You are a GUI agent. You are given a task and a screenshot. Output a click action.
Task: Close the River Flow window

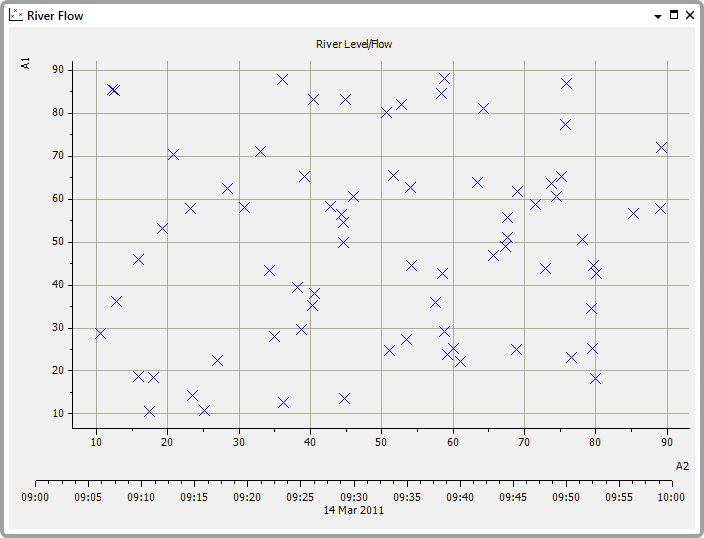(x=689, y=16)
